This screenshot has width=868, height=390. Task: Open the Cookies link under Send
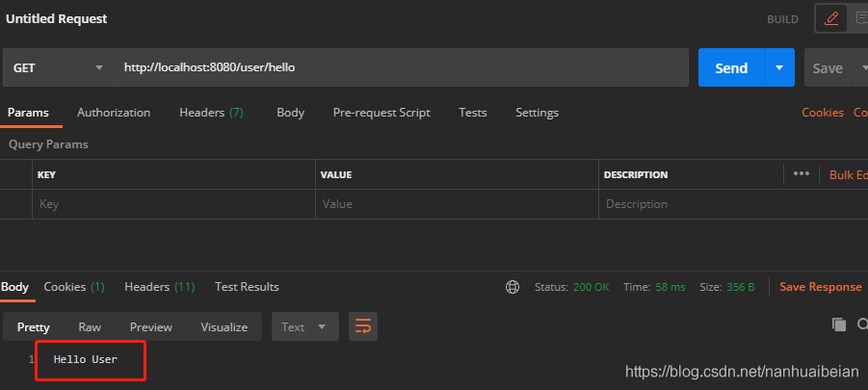coord(823,113)
